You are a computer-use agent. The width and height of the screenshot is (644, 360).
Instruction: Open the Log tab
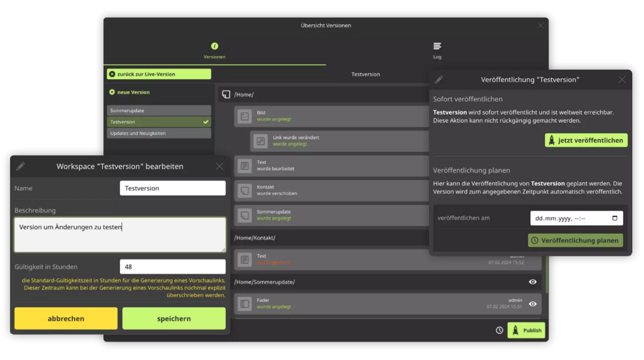(437, 51)
